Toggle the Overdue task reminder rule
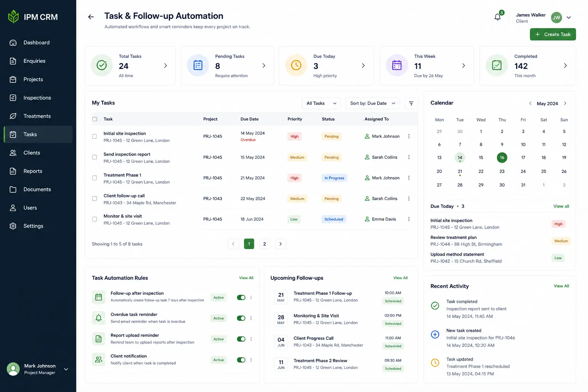The image size is (588, 392). (241, 318)
